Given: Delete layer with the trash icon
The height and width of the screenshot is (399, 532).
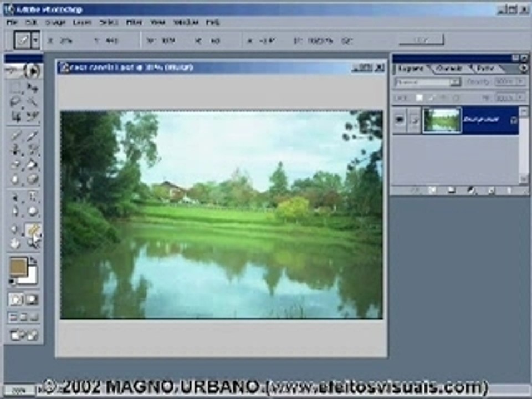Looking at the screenshot, I should pyautogui.click(x=509, y=190).
